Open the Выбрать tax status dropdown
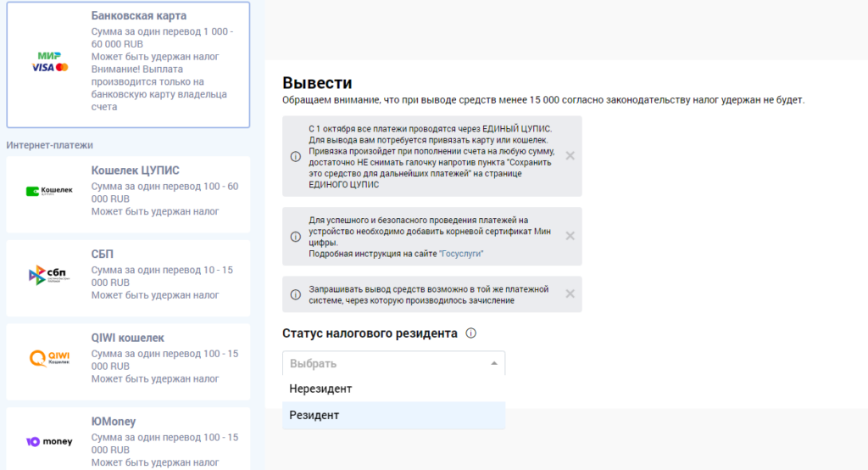Viewport: 868px width, 470px height. (393, 364)
